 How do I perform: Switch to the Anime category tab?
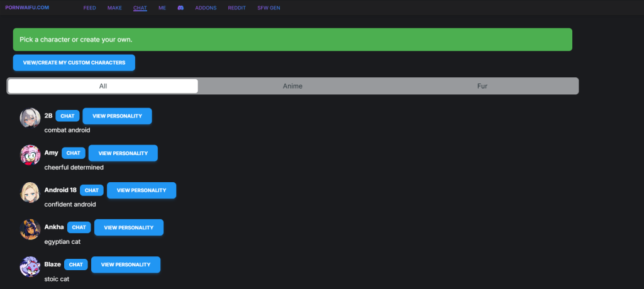pos(293,86)
